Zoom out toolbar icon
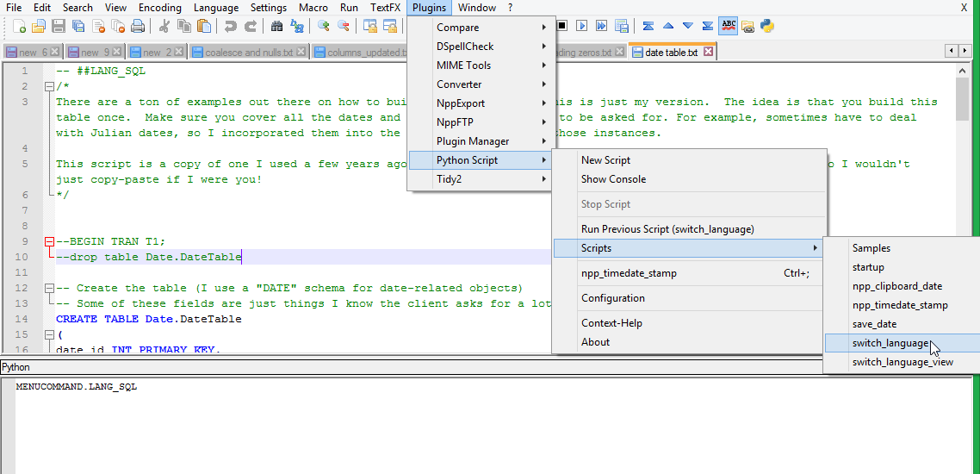 point(343,26)
